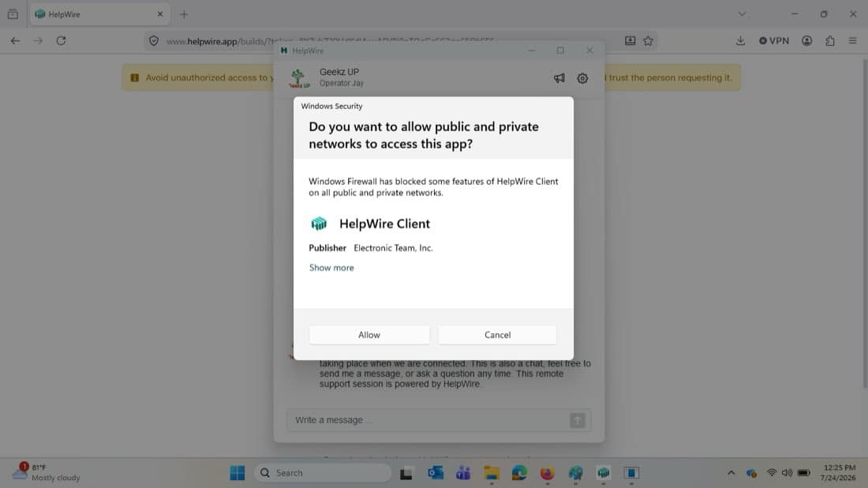The image size is (868, 488).
Task: Open the Firefox hamburger application menu
Action: [x=852, y=40]
